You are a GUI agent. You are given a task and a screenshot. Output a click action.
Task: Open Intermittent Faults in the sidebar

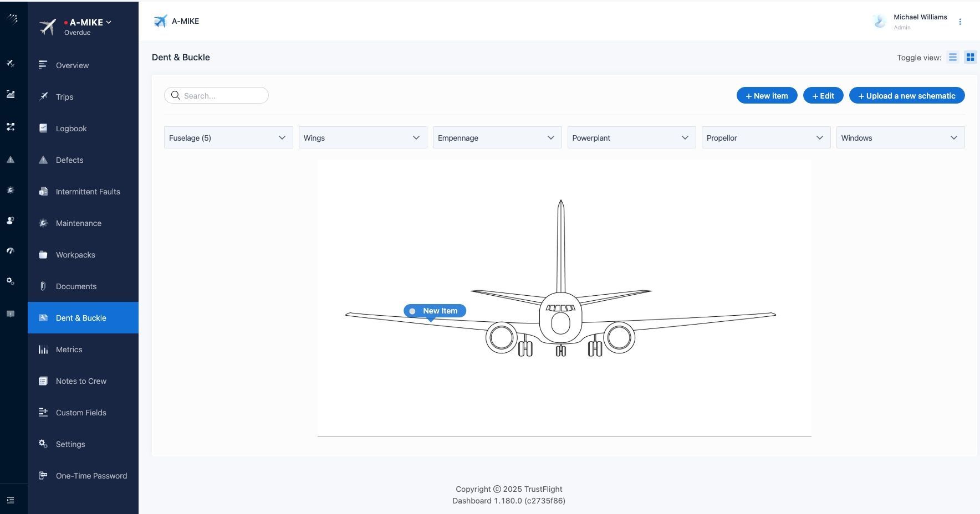[x=83, y=192]
